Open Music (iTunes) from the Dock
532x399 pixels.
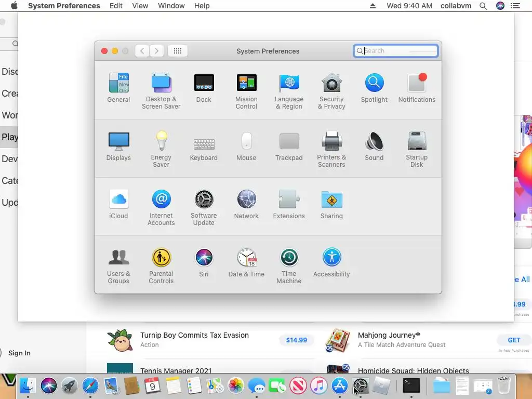pyautogui.click(x=319, y=386)
